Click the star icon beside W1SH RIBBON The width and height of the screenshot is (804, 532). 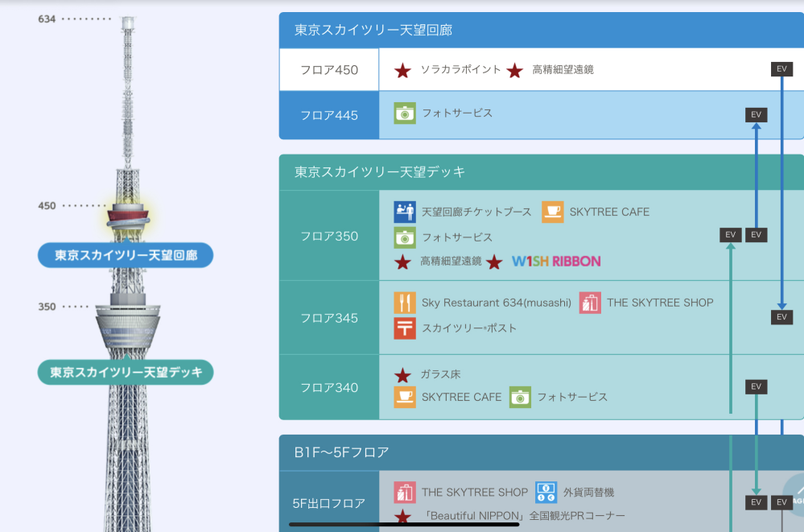click(x=494, y=262)
